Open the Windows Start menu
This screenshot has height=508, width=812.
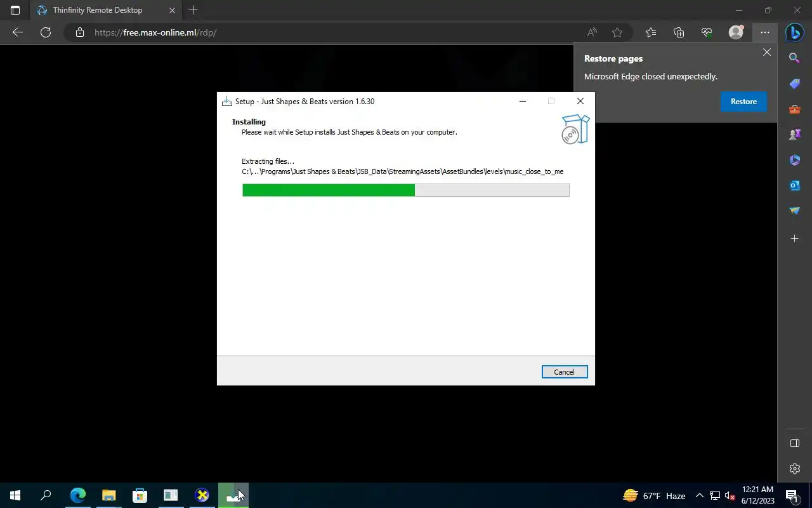tap(15, 496)
